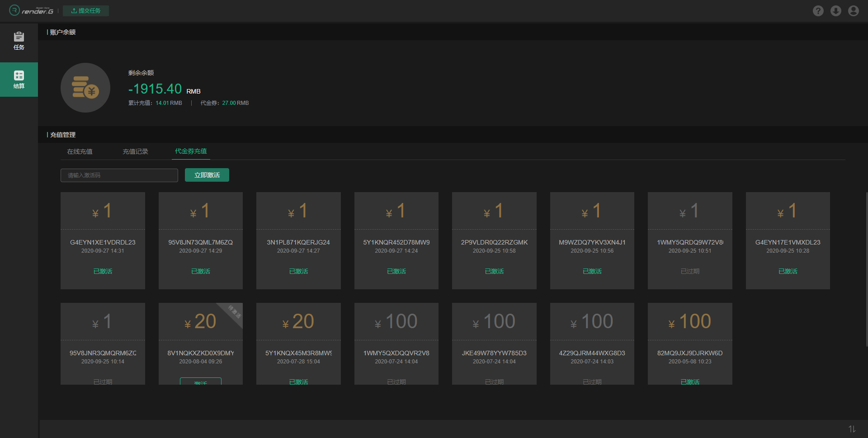The image size is (868, 438).
Task: Select ¥20 voucher 5Y1KNQX45M3R8MW
Action: pos(298,344)
